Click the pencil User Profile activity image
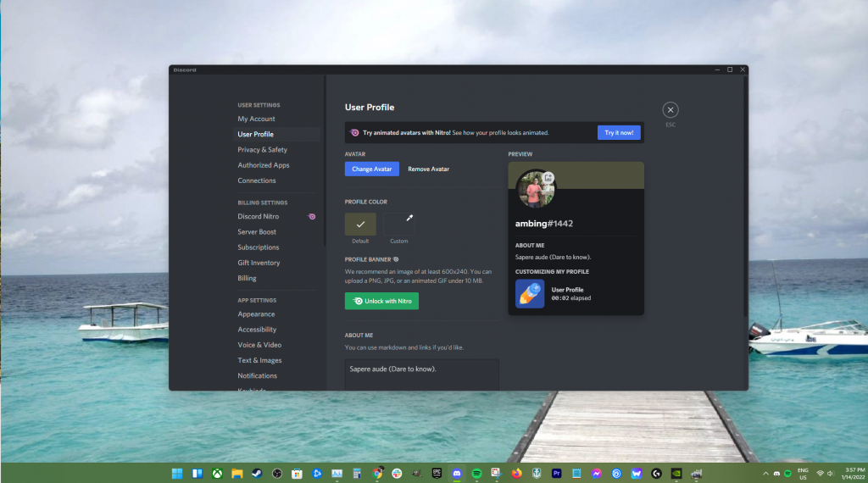 click(x=530, y=293)
